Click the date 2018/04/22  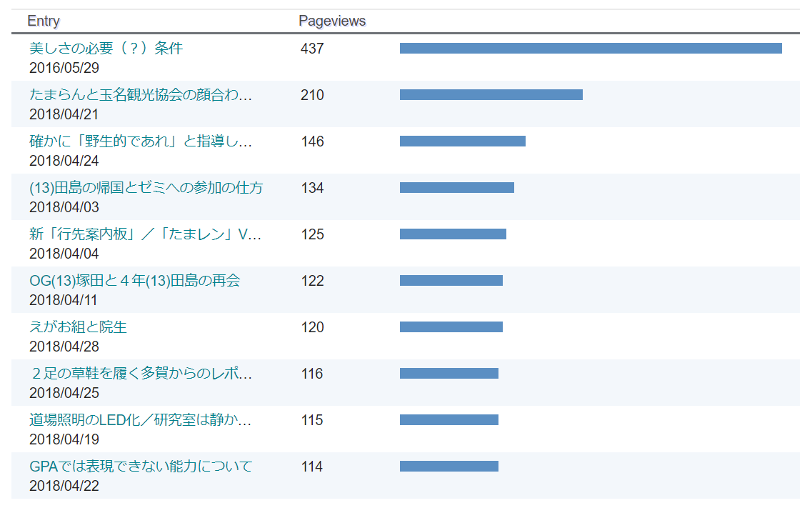click(x=64, y=486)
